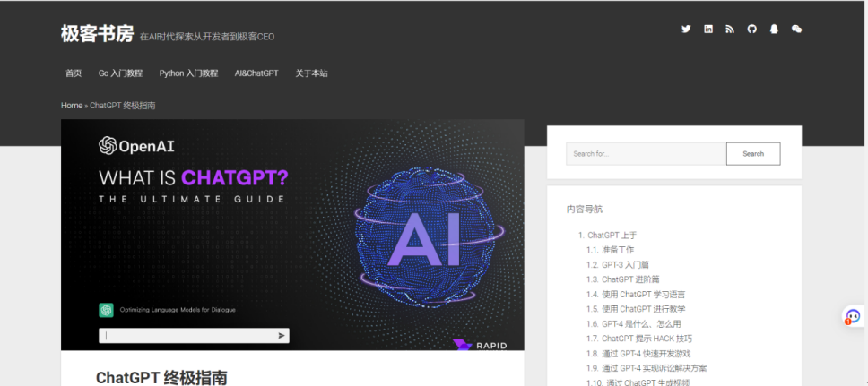
Task: Open the RSS feed icon
Action: tap(730, 30)
